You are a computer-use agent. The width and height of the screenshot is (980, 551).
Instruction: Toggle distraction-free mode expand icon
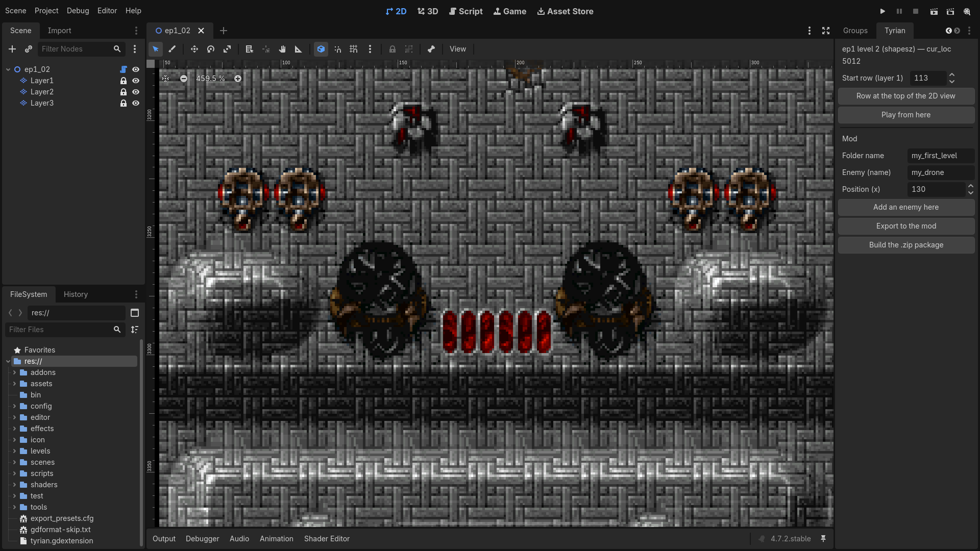coord(826,31)
